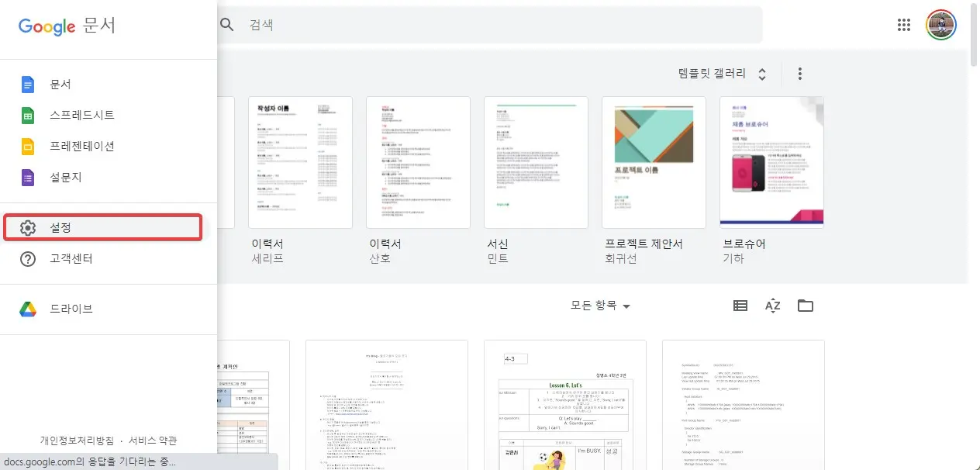Open your Google account profile picture
The image size is (980, 470).
click(940, 24)
